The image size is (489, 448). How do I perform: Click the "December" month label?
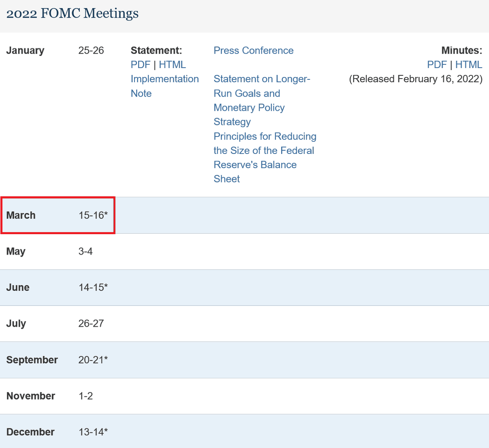pos(31,432)
